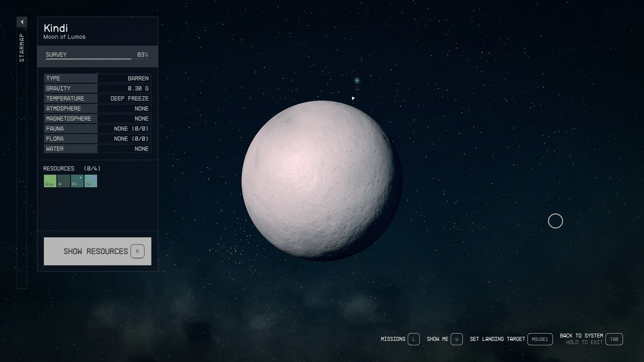
Task: Select the Al aluminum resource tile
Action: pos(63,181)
